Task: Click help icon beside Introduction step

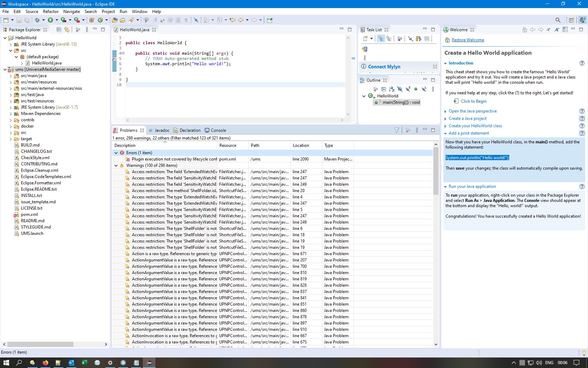Action: [x=582, y=63]
